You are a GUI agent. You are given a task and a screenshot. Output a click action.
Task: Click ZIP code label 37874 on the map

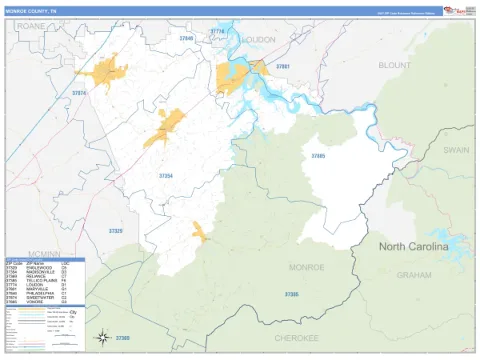79,93
